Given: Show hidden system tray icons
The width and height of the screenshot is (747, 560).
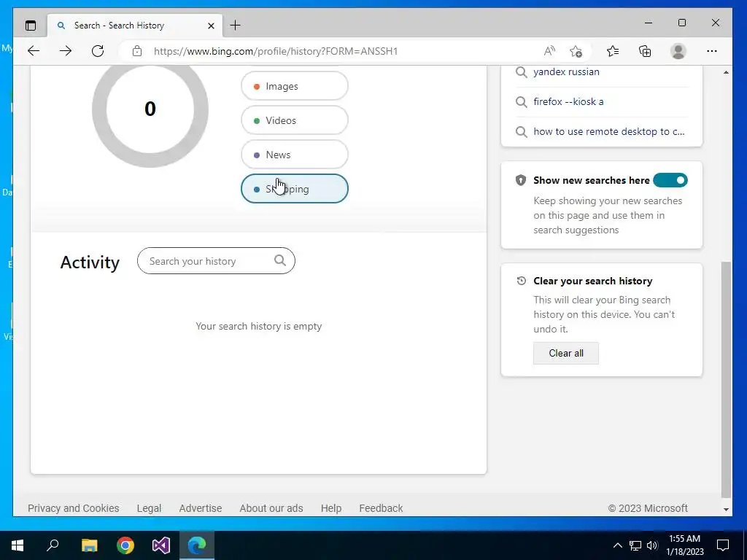Looking at the screenshot, I should click(617, 545).
